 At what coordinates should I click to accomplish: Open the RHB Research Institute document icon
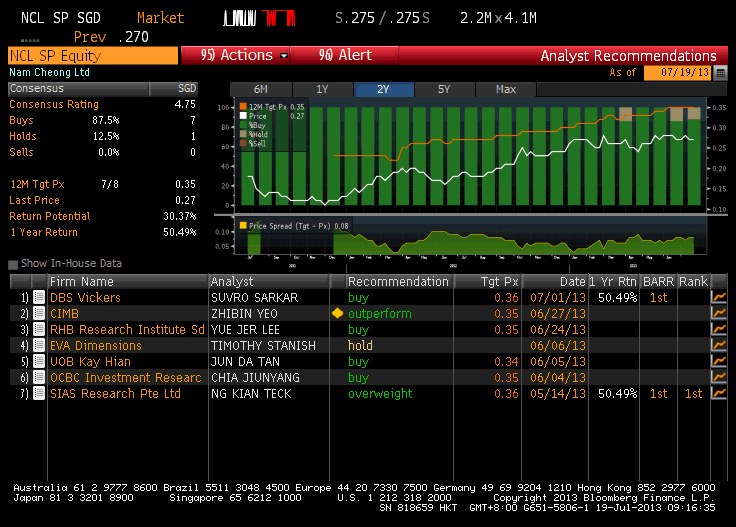(39, 329)
